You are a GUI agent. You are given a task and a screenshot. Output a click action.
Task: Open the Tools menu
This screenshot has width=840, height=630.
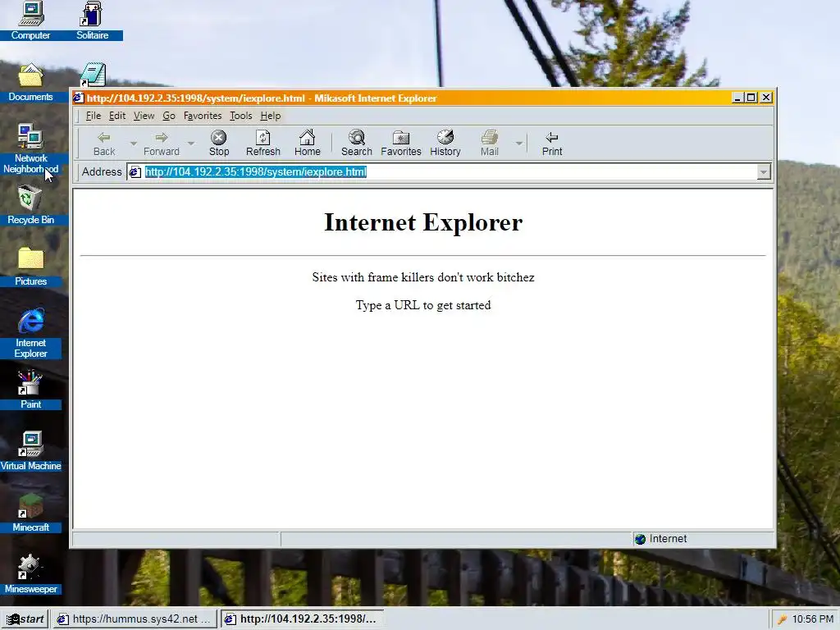pos(240,116)
